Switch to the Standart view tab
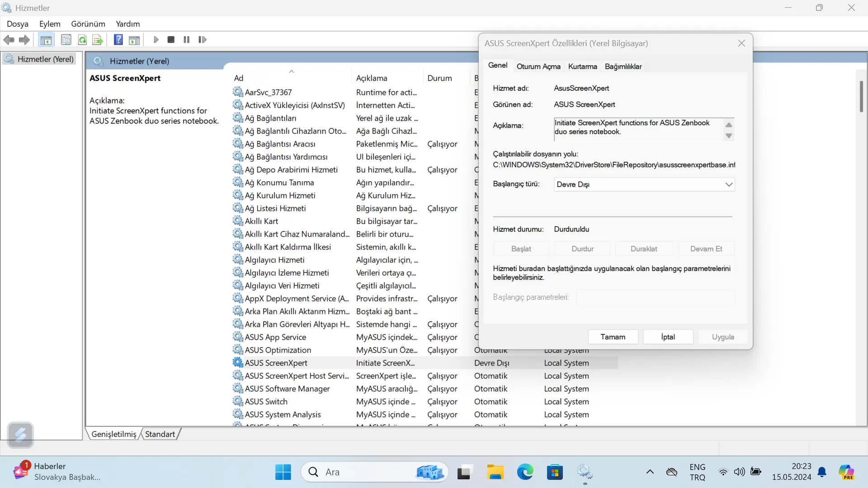Screen dimensions: 868x488 coord(160,434)
